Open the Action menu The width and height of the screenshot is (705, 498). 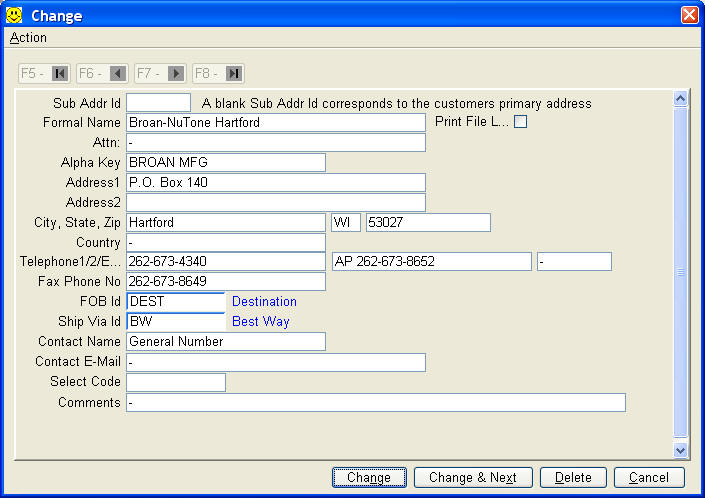[28, 38]
